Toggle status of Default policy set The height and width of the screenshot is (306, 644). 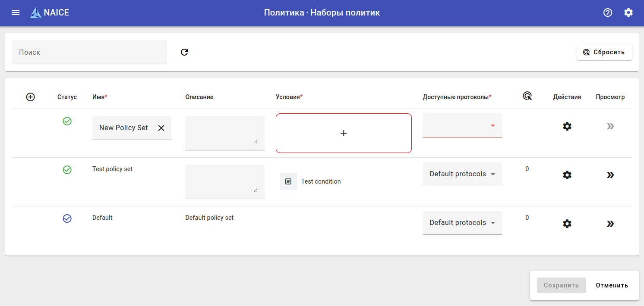67,219
